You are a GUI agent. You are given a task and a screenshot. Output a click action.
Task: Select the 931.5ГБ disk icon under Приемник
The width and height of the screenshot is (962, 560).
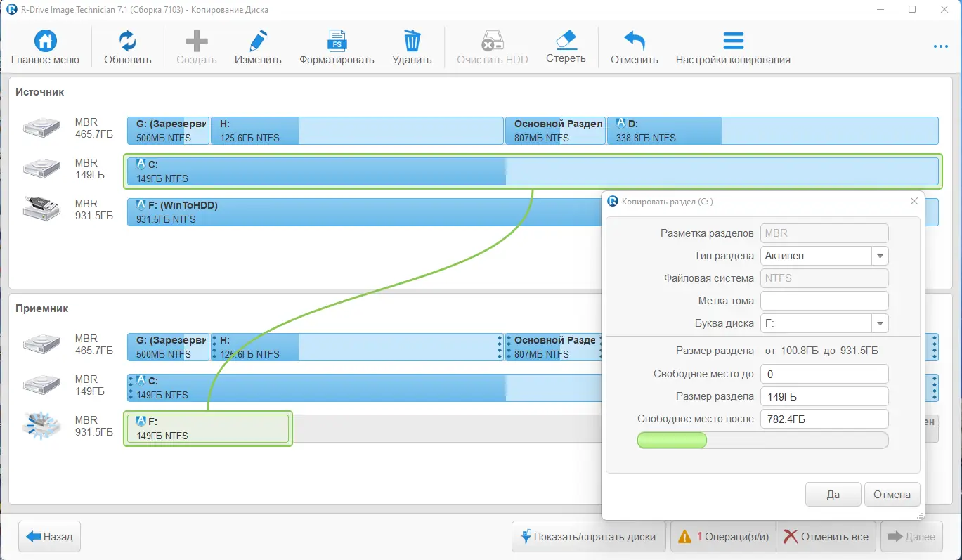[x=42, y=425]
